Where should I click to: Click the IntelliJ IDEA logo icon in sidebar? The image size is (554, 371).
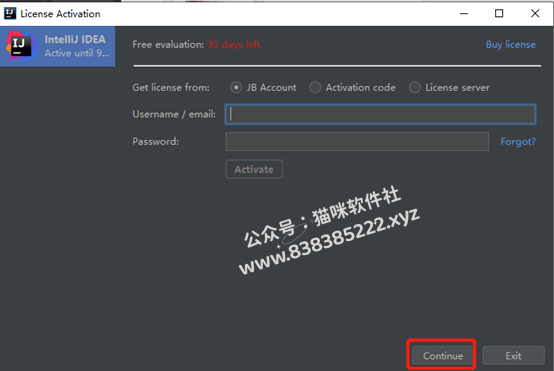[x=21, y=46]
